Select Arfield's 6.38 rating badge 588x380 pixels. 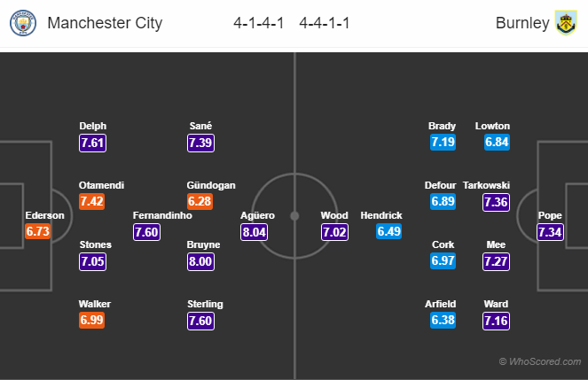443,321
